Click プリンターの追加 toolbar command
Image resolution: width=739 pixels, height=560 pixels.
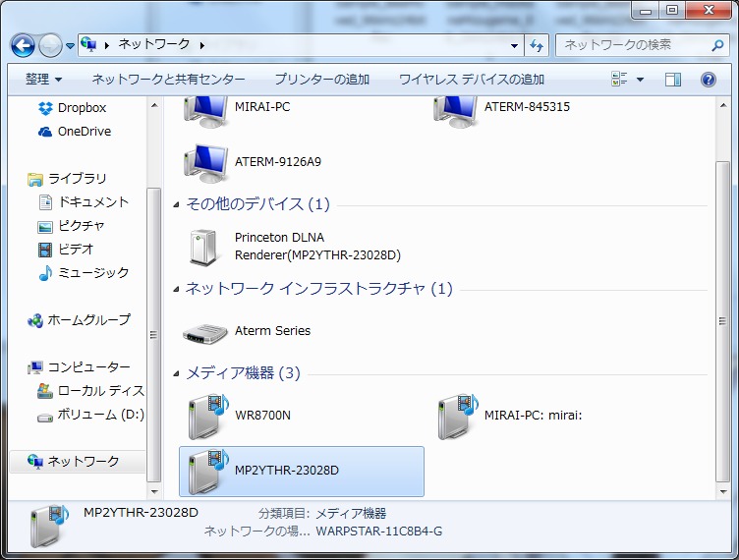point(322,80)
